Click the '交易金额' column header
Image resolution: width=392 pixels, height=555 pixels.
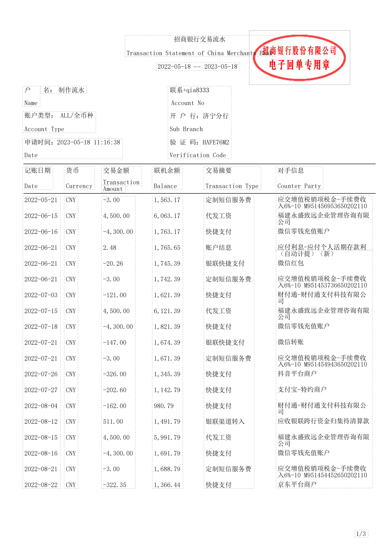pos(116,170)
